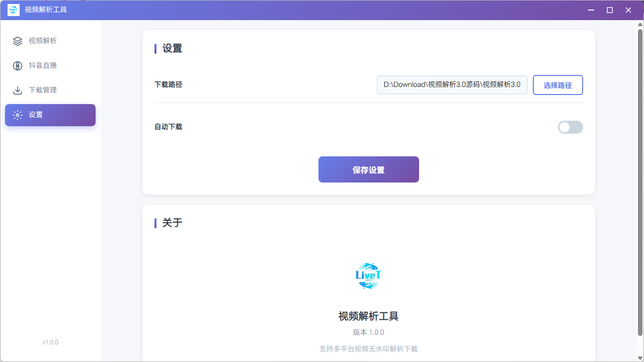Screen dimensions: 644x362
Task: Open the 视频解析 page from the sidebar
Action: [x=43, y=41]
